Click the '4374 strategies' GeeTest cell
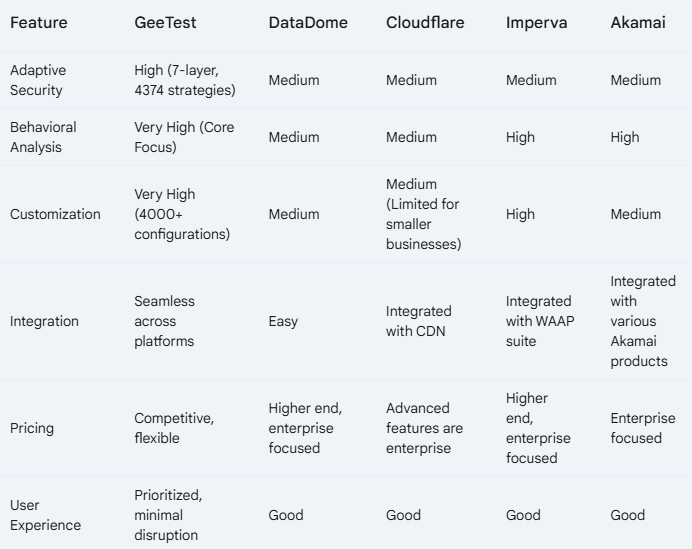692x549 pixels. 185,80
